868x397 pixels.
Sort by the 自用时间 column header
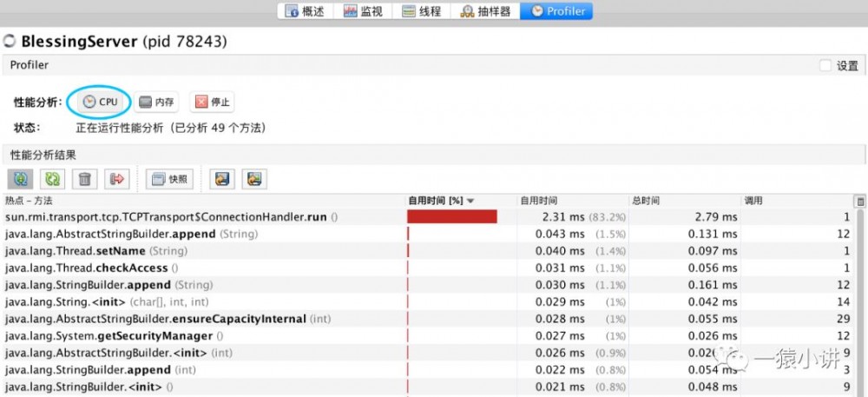(x=573, y=201)
